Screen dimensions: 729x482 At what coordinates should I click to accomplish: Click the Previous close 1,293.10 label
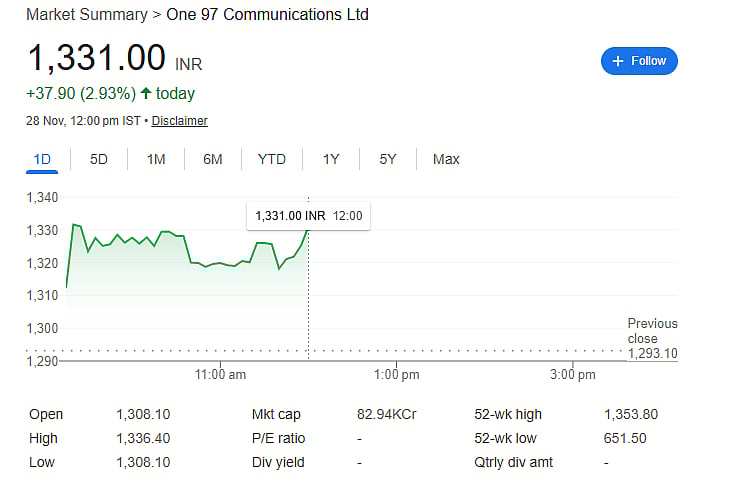click(x=652, y=338)
